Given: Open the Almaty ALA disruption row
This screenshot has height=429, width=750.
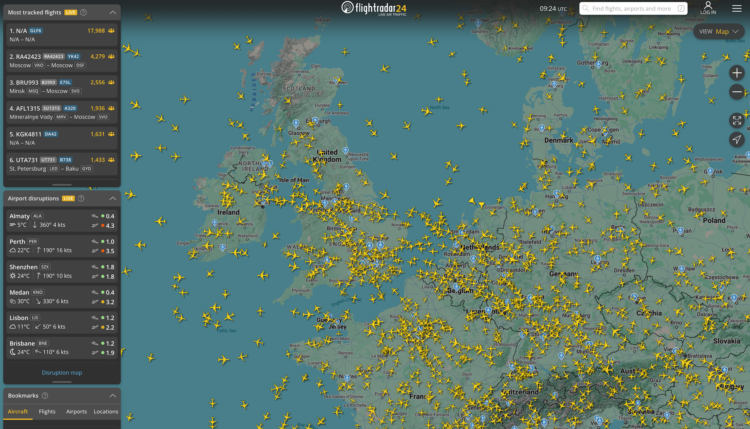Looking at the screenshot, I should tap(62, 220).
